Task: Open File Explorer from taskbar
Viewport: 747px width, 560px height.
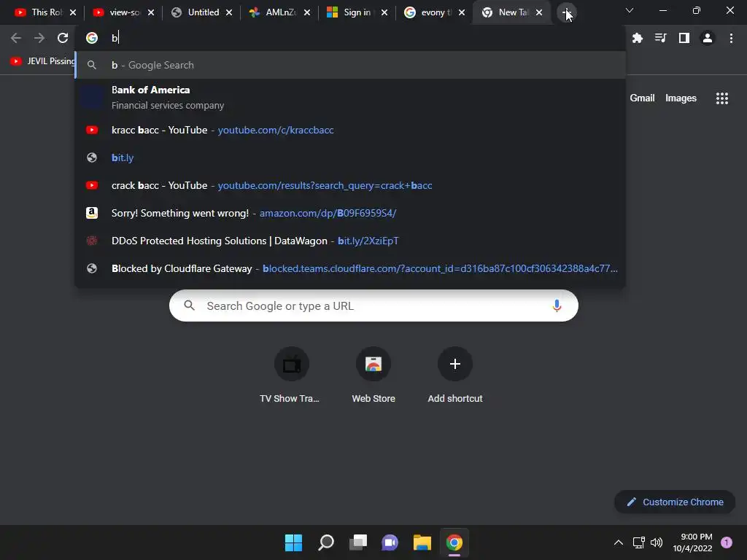Action: 422,542
